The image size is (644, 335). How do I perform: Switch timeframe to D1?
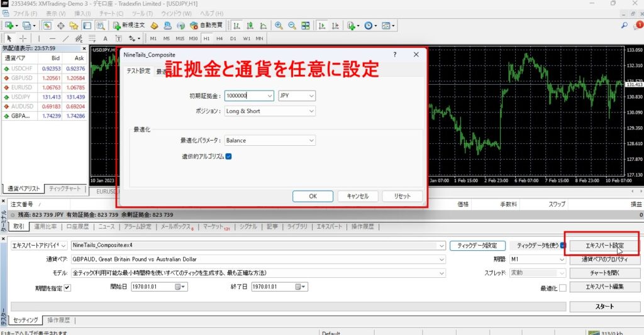[x=233, y=38]
